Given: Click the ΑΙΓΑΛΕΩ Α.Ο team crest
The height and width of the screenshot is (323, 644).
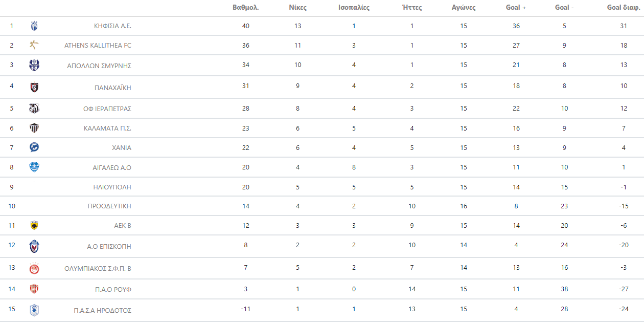Looking at the screenshot, I should click(x=34, y=167).
